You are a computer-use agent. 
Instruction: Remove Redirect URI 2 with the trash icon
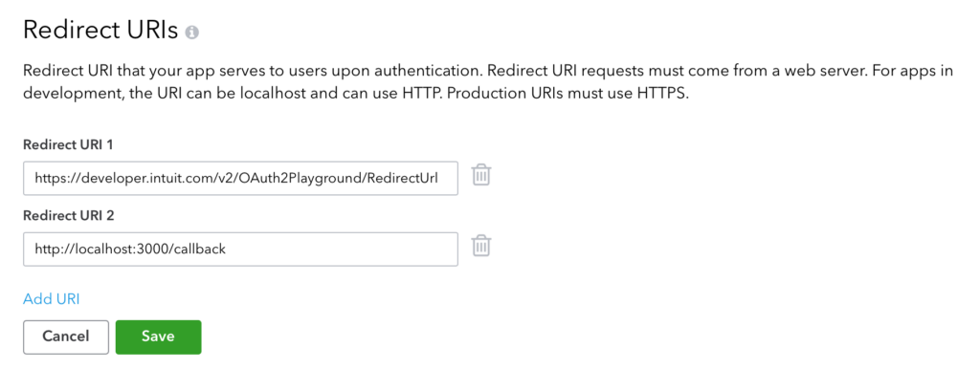coord(480,246)
